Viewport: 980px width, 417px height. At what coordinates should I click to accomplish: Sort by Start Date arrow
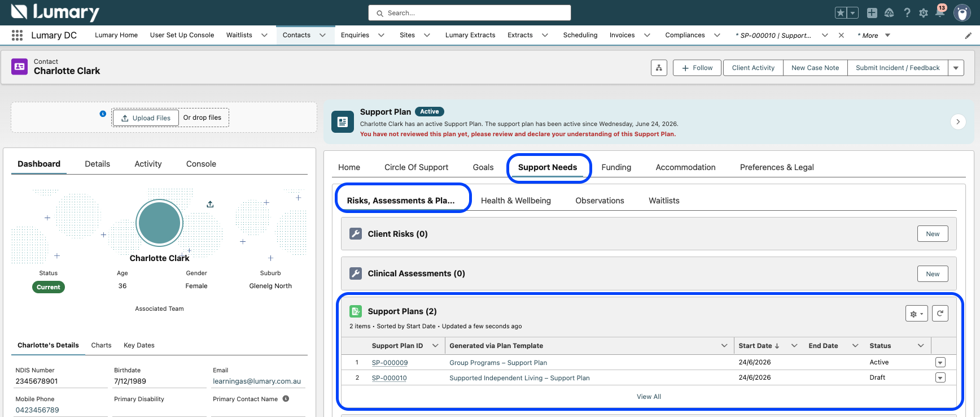777,346
